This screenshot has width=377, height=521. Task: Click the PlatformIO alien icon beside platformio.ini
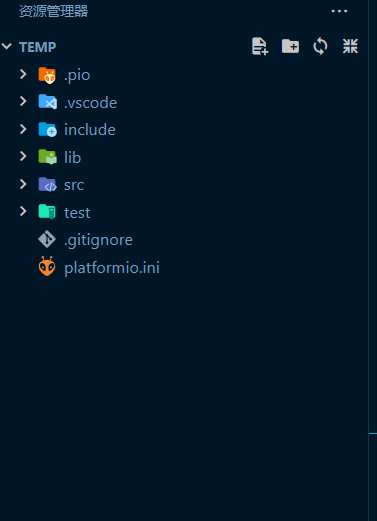(47, 266)
